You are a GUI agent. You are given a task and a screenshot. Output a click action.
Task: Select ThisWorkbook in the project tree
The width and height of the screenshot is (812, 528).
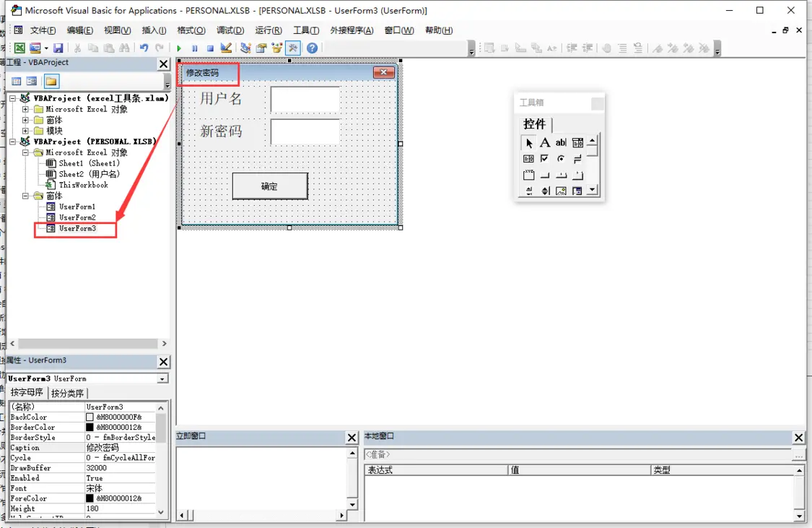point(84,185)
